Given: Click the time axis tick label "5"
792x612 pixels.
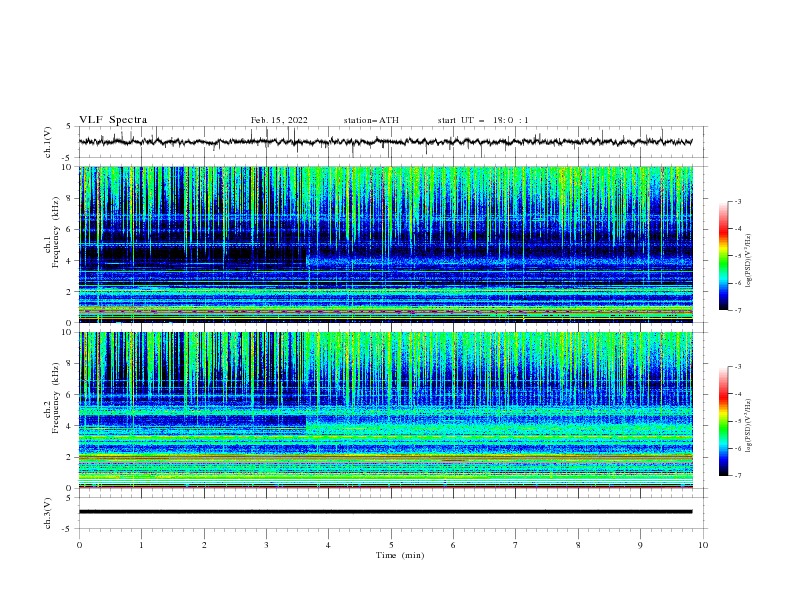Looking at the screenshot, I should point(391,545).
